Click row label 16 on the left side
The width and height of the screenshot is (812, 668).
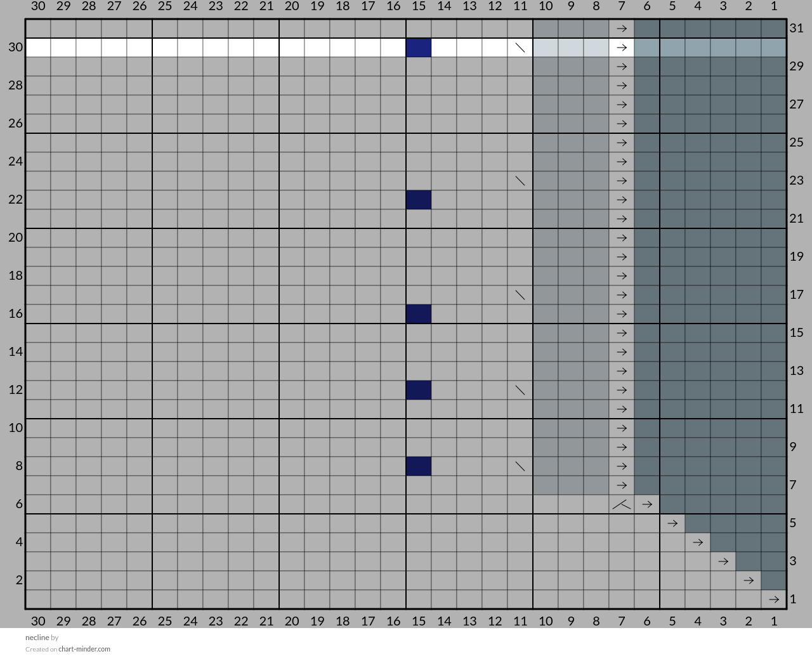click(x=16, y=313)
